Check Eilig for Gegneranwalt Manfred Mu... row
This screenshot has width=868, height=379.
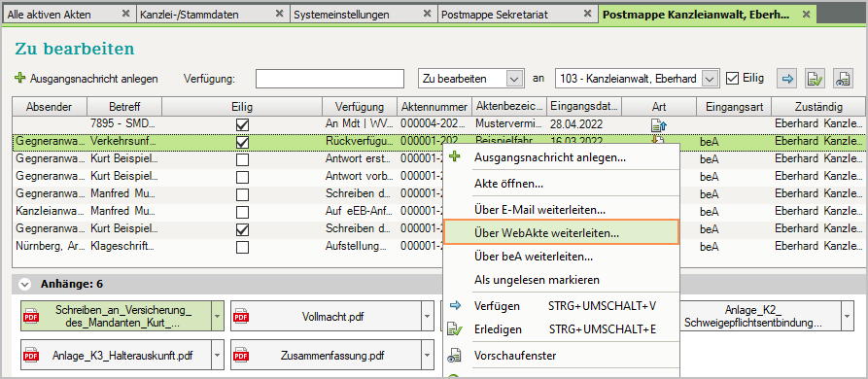(242, 194)
